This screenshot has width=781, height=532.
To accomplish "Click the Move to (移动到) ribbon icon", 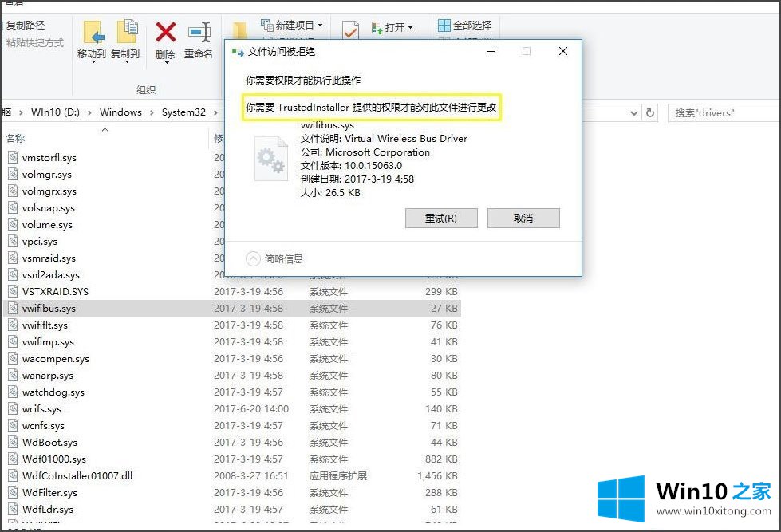I will (92, 33).
